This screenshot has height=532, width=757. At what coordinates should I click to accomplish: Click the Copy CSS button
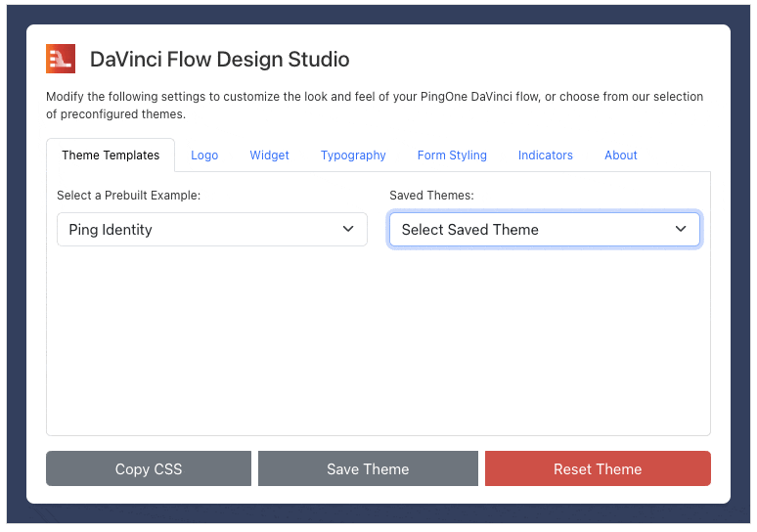[x=149, y=468]
